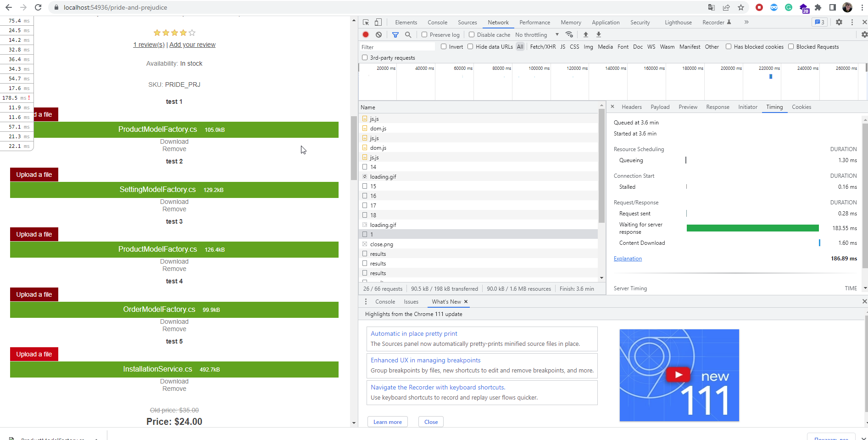Open the hidden DevTools panels chevron
This screenshot has width=868, height=440.
[x=746, y=22]
